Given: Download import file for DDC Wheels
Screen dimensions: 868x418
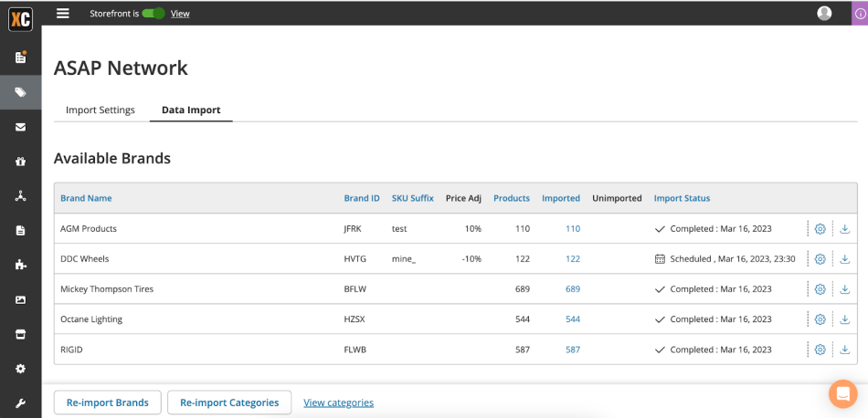Looking at the screenshot, I should (844, 259).
